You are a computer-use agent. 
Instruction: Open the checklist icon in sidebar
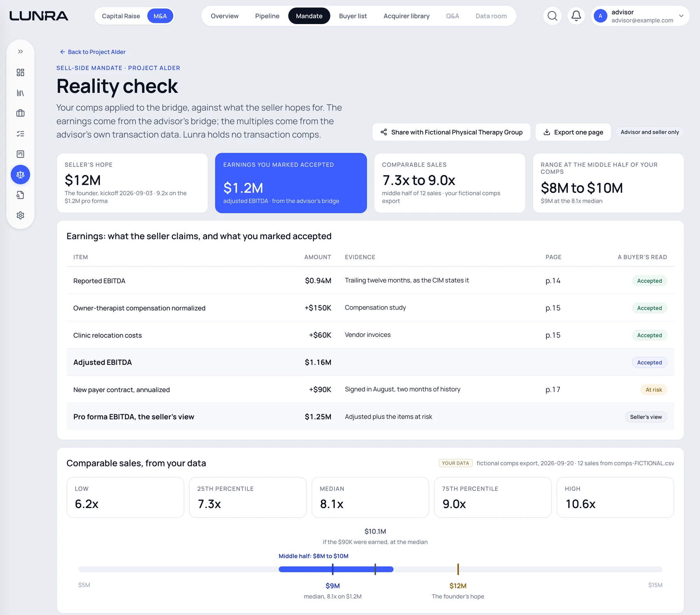pos(20,134)
